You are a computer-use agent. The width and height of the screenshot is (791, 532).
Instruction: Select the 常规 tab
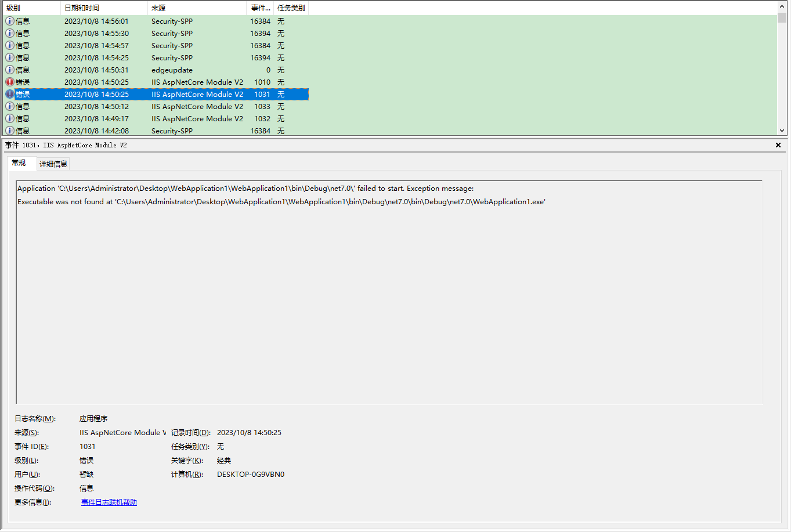tap(19, 163)
